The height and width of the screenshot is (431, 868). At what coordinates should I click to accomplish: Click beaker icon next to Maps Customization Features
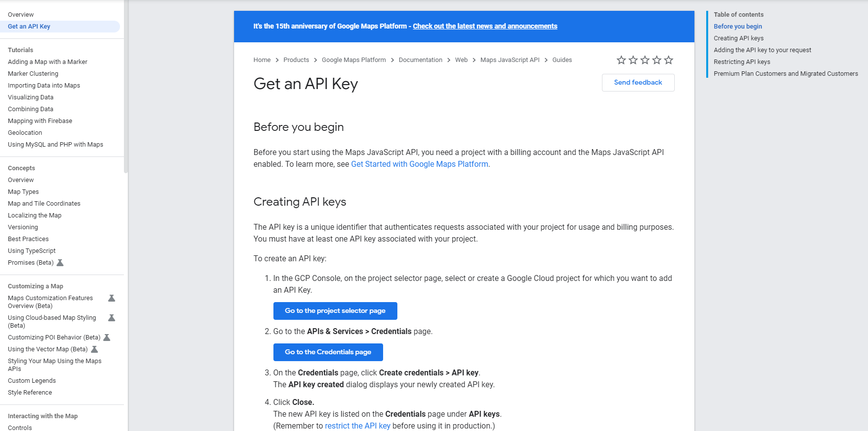[112, 298]
